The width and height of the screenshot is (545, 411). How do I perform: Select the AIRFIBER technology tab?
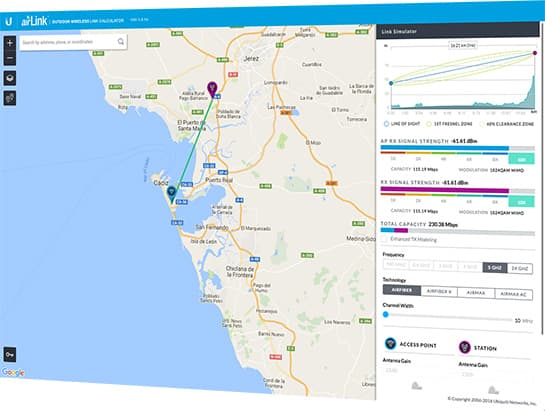point(402,290)
